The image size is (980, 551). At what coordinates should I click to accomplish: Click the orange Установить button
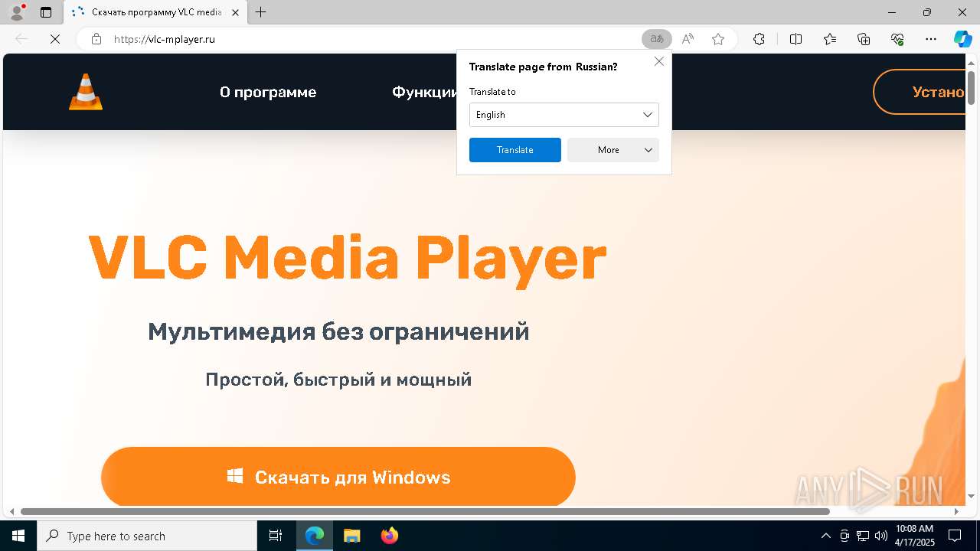(x=920, y=92)
